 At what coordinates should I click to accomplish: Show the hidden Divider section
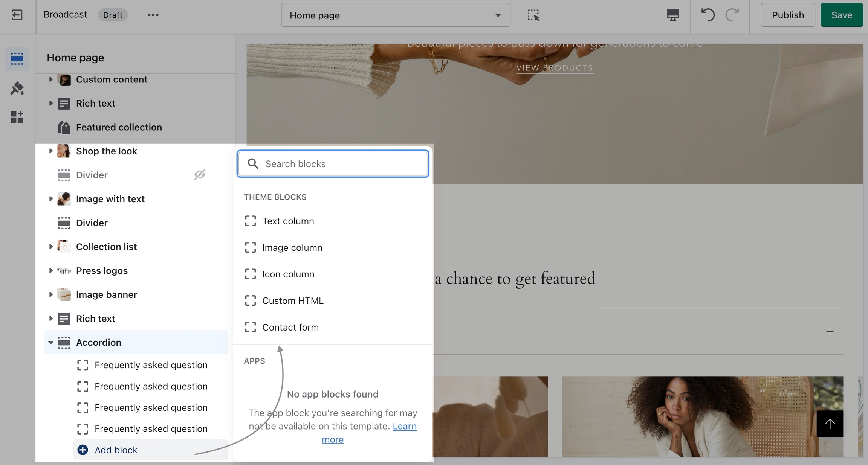[199, 175]
